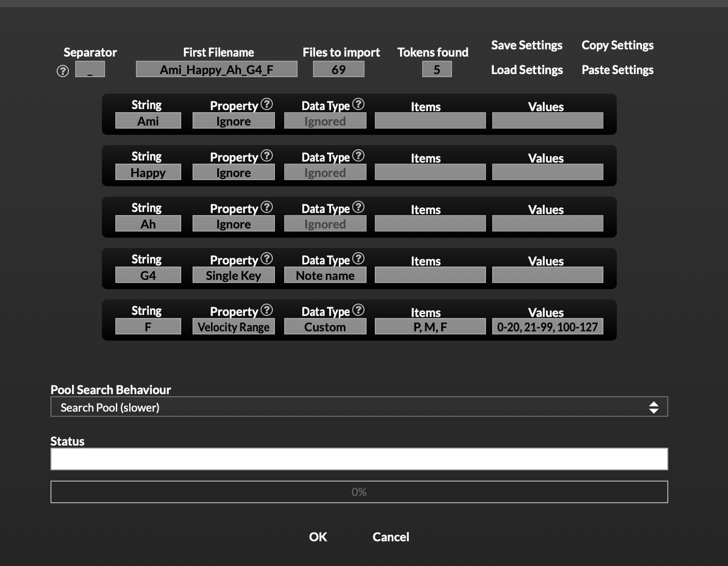The width and height of the screenshot is (728, 566).
Task: Click Save Settings
Action: tap(526, 45)
